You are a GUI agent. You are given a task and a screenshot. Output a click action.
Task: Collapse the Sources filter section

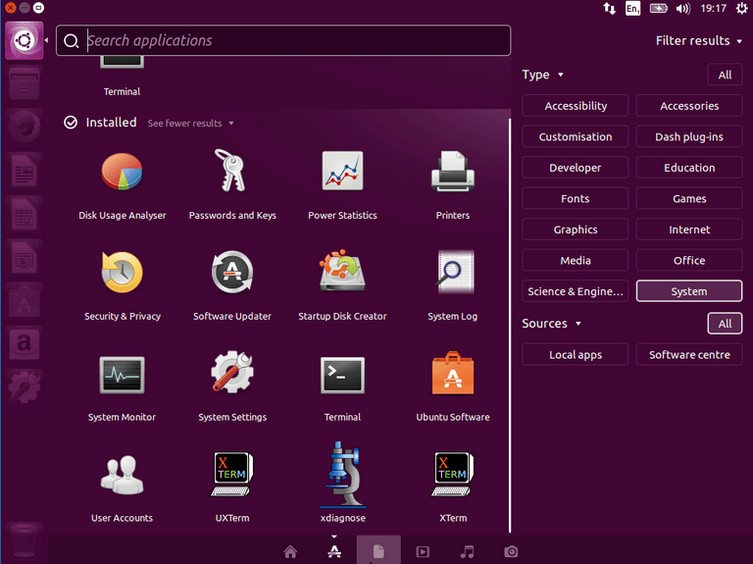coord(552,323)
